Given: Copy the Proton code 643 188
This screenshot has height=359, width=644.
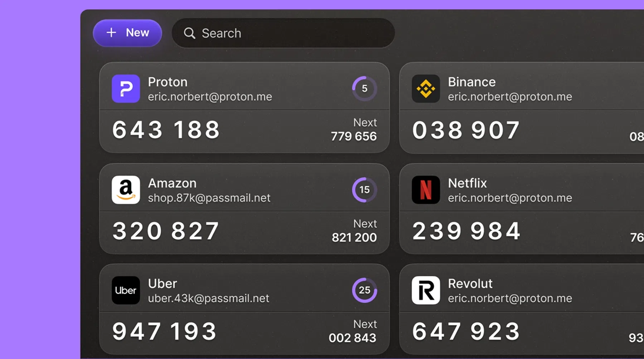Looking at the screenshot, I should 166,129.
